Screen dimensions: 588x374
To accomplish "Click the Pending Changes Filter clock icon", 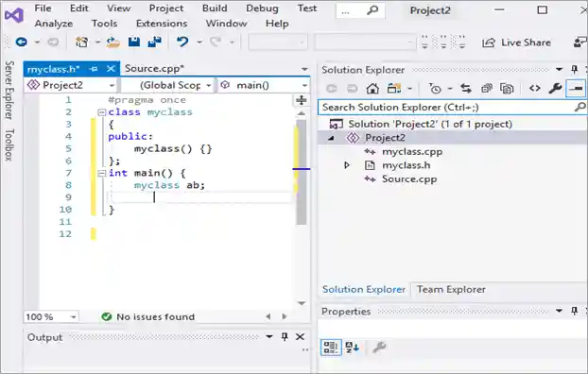I will (x=435, y=89).
